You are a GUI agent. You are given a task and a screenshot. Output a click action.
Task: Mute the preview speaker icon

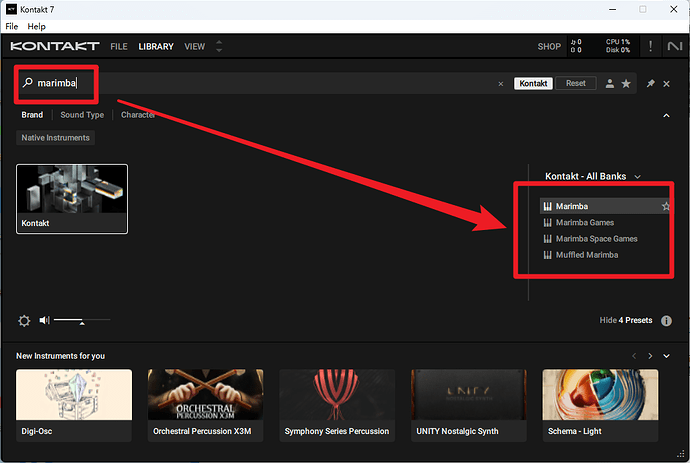click(44, 320)
